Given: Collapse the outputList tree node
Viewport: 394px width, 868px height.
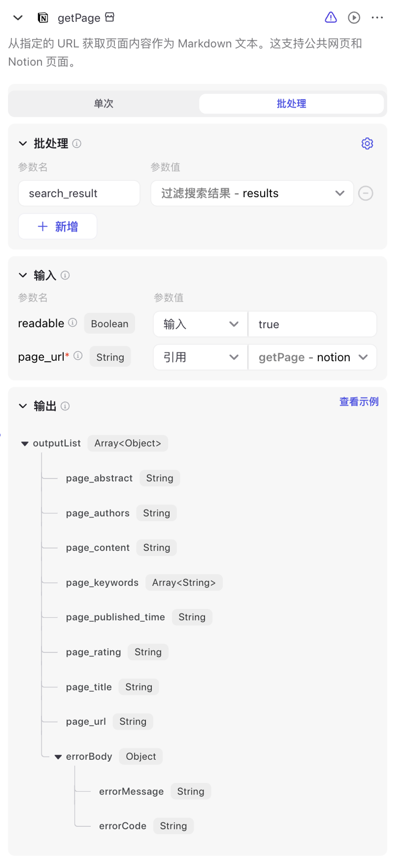Looking at the screenshot, I should (x=25, y=443).
